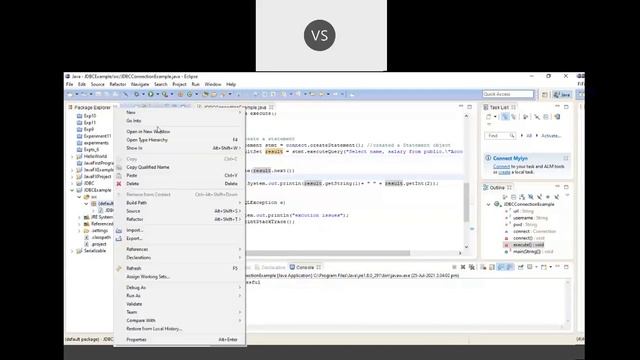Select the JDBC project
The width and height of the screenshot is (640, 360).
pyautogui.click(x=86, y=183)
